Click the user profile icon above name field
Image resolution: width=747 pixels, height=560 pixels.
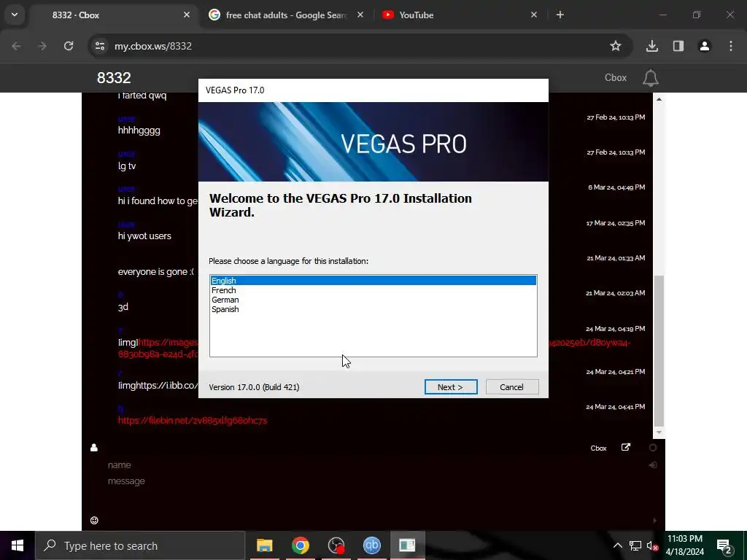coord(94,447)
